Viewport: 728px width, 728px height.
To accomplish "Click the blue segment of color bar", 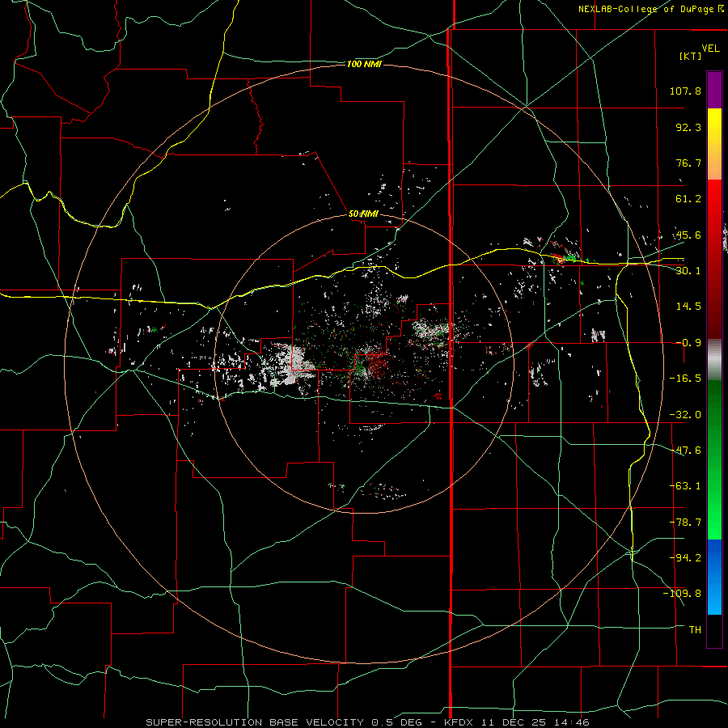I will [x=714, y=577].
